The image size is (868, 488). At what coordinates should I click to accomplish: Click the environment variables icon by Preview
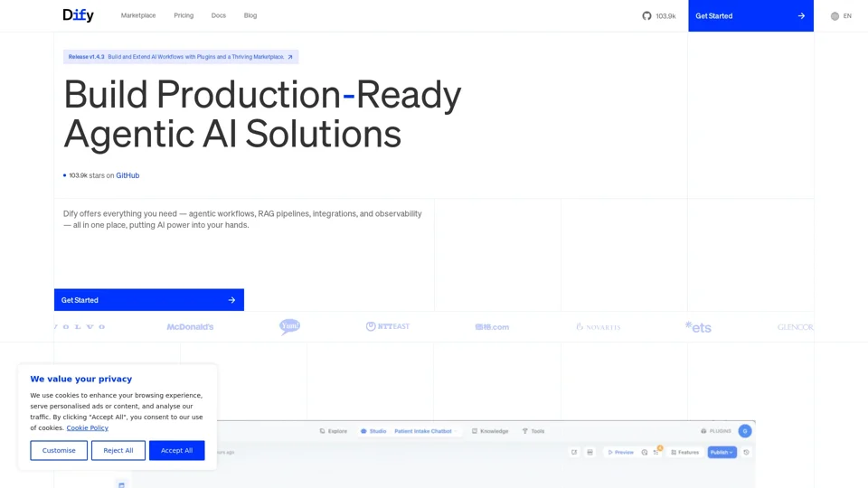(x=590, y=452)
